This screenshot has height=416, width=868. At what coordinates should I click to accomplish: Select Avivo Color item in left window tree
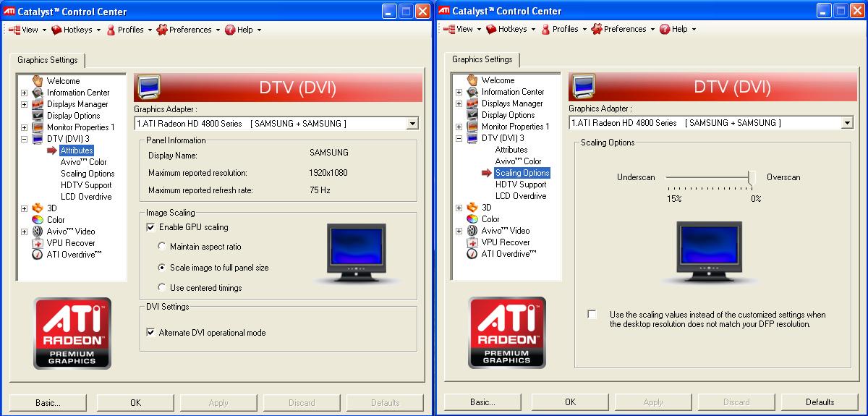point(83,162)
